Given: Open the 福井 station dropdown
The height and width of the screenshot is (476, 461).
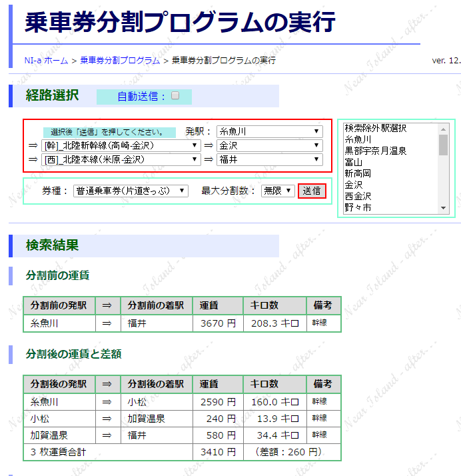Looking at the screenshot, I should pyautogui.click(x=270, y=159).
